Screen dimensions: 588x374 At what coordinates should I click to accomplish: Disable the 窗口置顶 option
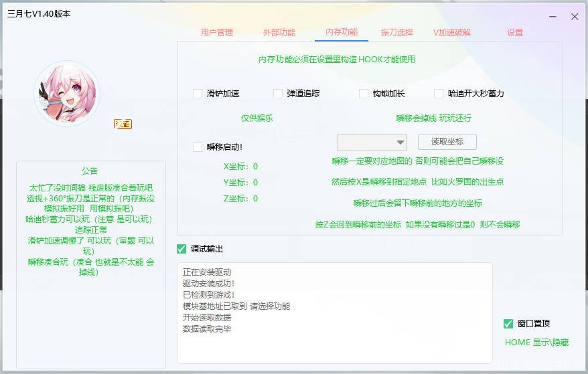coord(508,324)
